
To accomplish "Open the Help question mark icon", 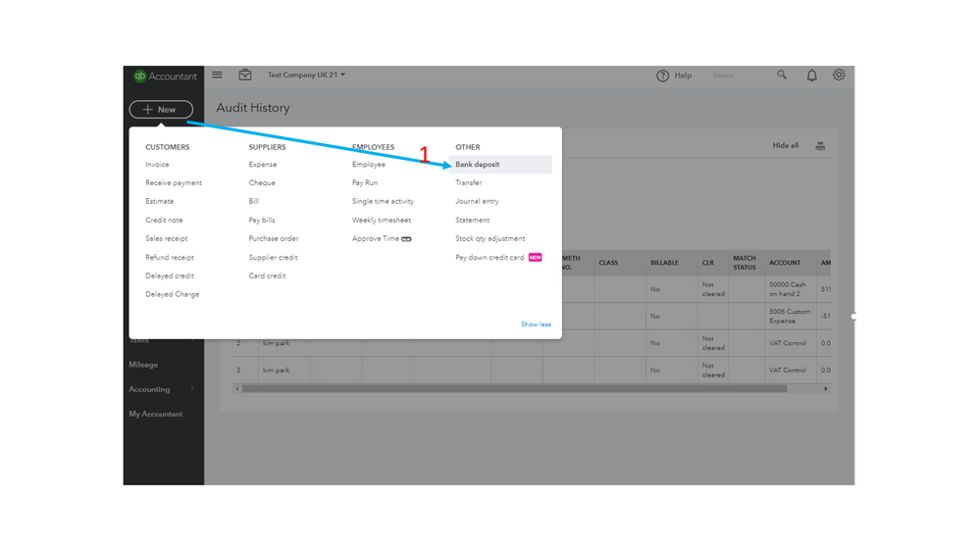I will pyautogui.click(x=662, y=75).
